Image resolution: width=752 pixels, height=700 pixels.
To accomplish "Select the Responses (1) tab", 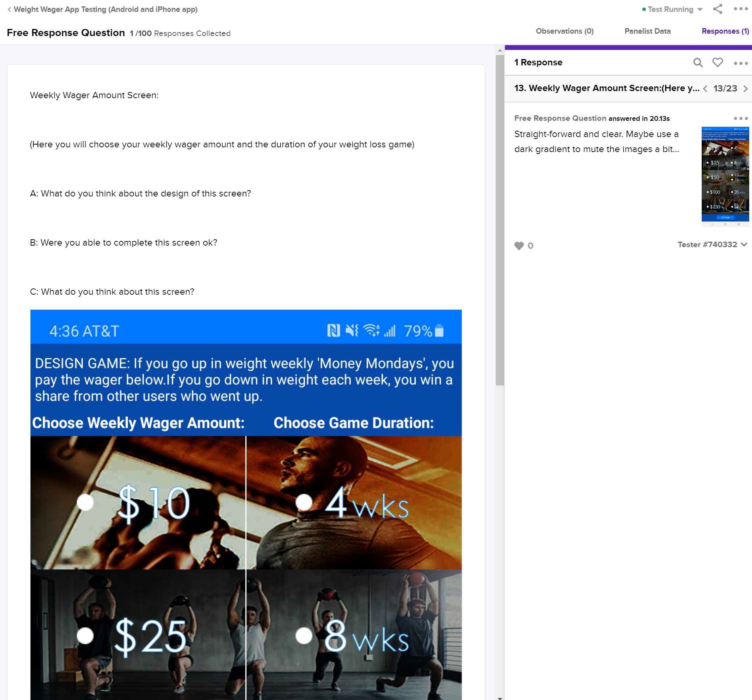I will tap(725, 31).
